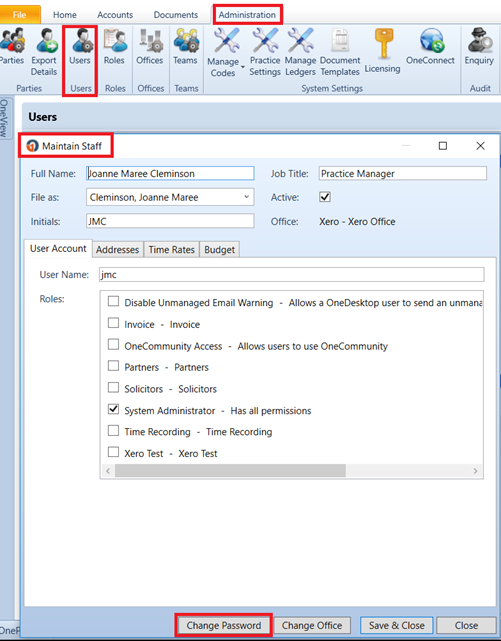
Task: Uncheck the System Administrator role
Action: pos(113,410)
